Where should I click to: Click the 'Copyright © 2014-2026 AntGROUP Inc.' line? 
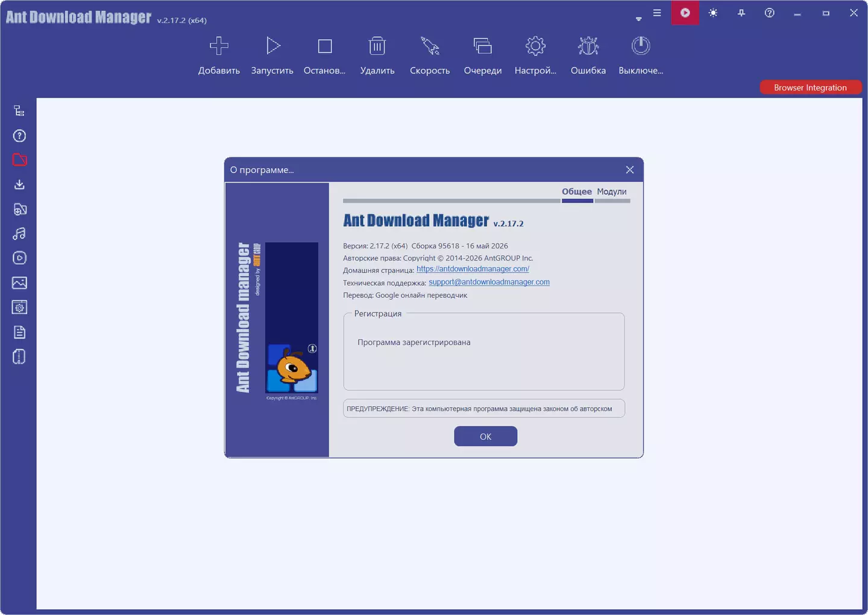click(468, 258)
